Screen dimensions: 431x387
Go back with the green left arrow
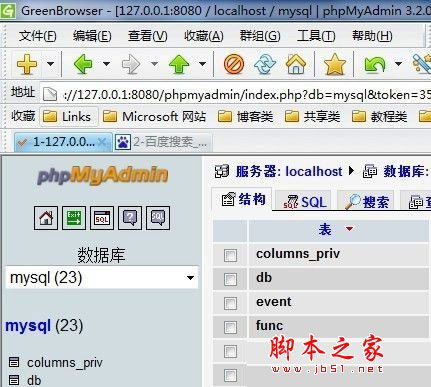(83, 64)
